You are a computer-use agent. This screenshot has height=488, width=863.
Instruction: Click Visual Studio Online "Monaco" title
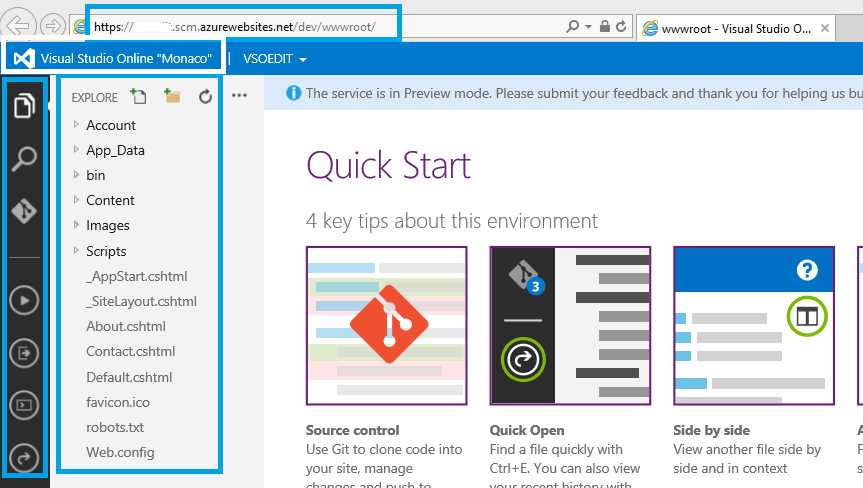tap(126, 58)
